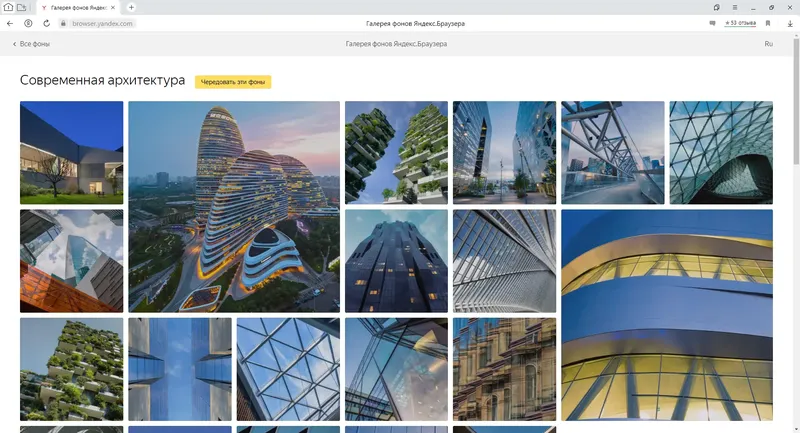This screenshot has width=800, height=433.
Task: Open the browser hamburger menu
Action: pos(735,7)
